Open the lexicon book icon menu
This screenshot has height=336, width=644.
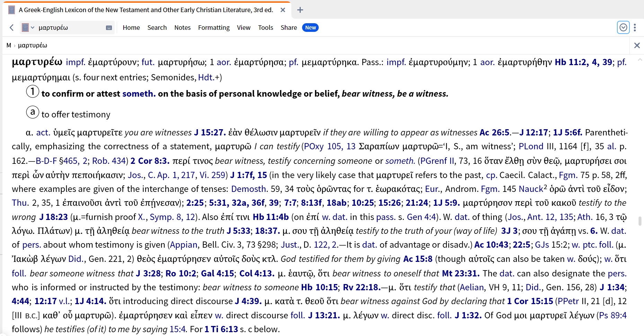(x=25, y=27)
